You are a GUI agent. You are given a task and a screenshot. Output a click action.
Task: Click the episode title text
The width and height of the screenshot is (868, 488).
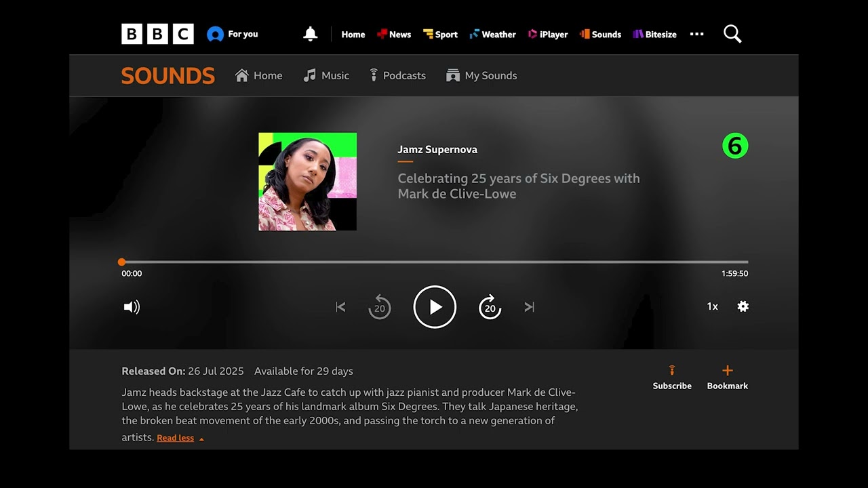coord(519,186)
